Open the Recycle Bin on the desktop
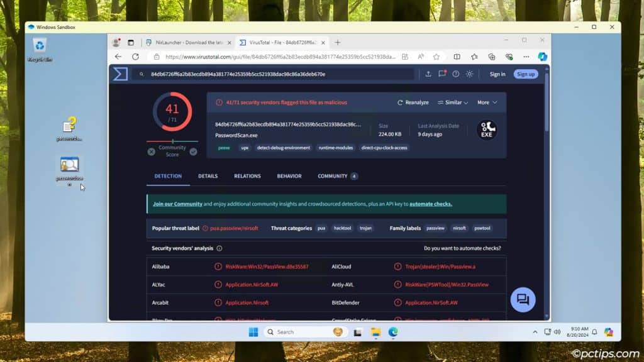 (x=38, y=44)
